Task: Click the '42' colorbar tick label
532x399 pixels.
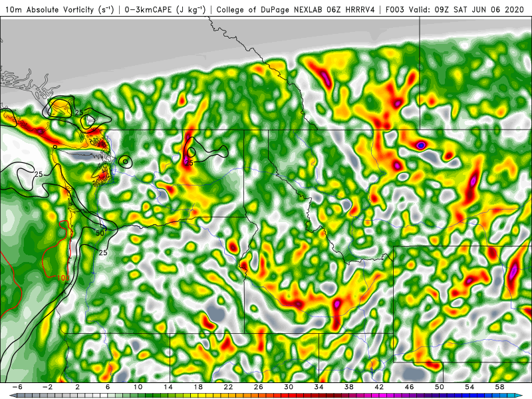Action: 379,387
